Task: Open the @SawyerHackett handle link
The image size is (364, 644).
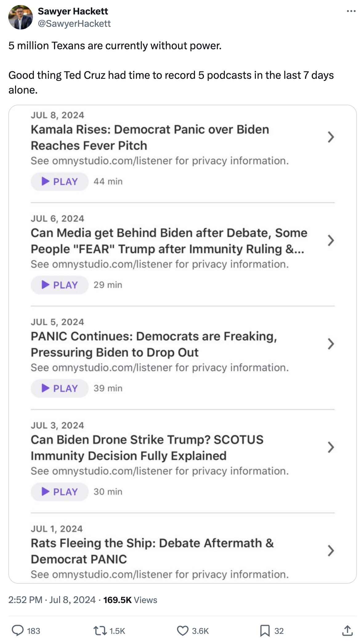Action: click(74, 24)
